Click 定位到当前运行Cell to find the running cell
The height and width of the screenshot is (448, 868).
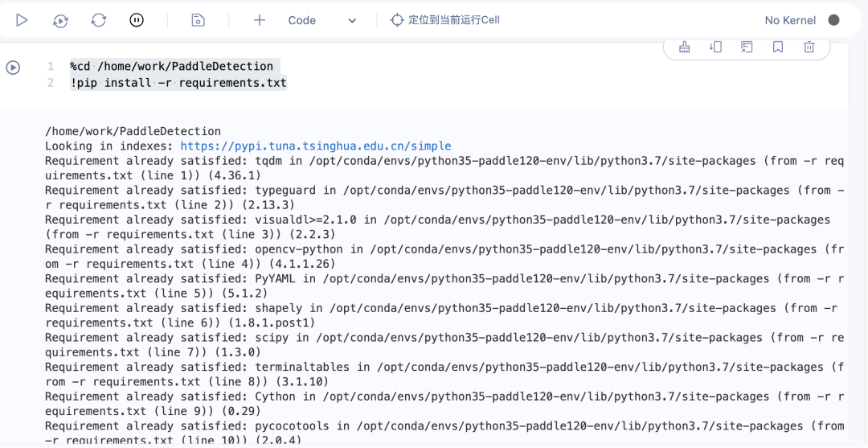tap(454, 20)
